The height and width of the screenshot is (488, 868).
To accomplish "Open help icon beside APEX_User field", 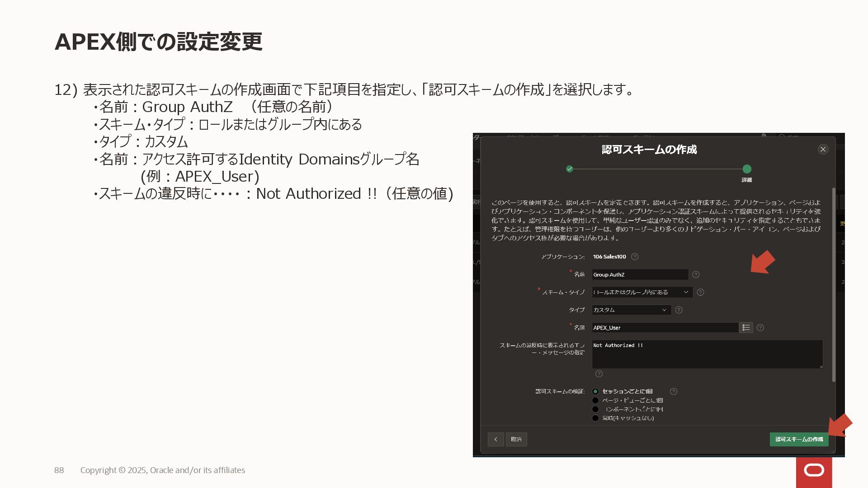I will click(760, 328).
